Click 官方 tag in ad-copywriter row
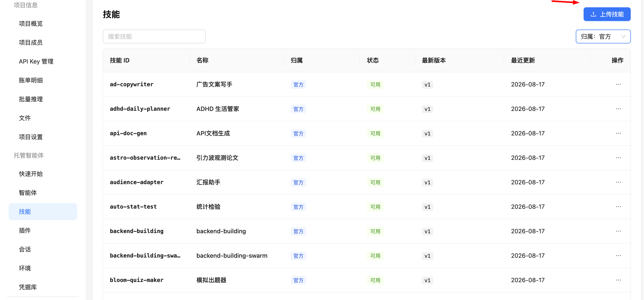Viewport: 644px width, 300px height. coord(298,85)
